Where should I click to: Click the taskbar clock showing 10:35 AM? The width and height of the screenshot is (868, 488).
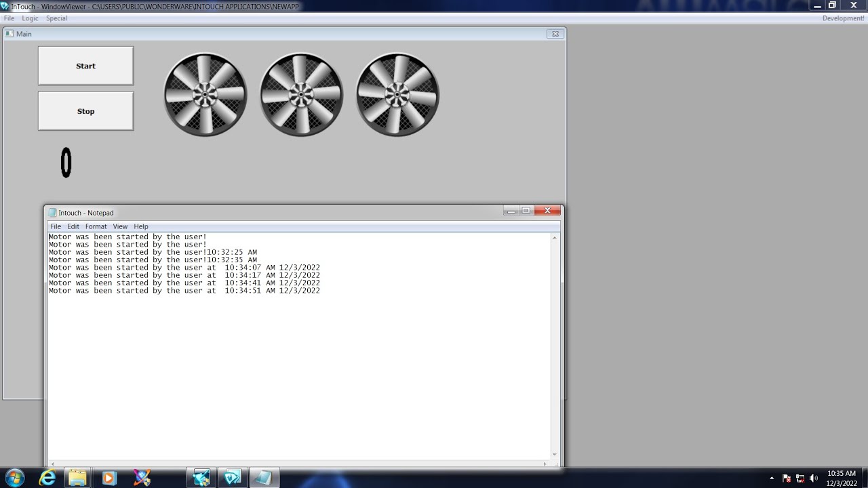[x=841, y=478]
